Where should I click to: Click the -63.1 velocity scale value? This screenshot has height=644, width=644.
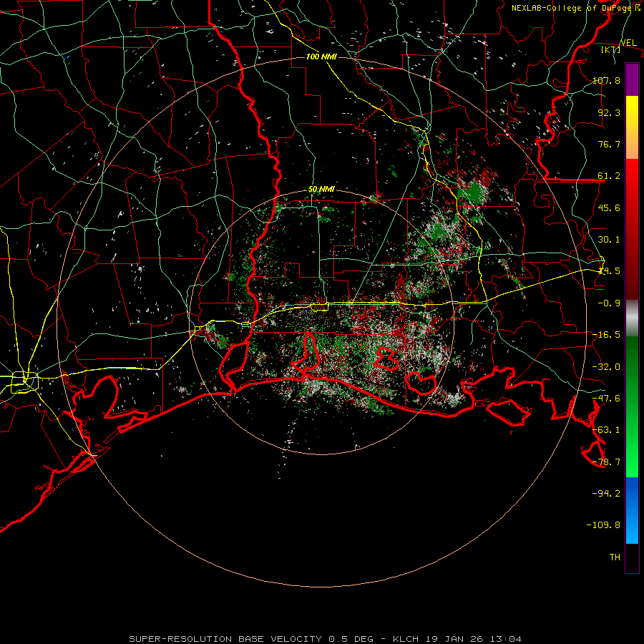[606, 430]
